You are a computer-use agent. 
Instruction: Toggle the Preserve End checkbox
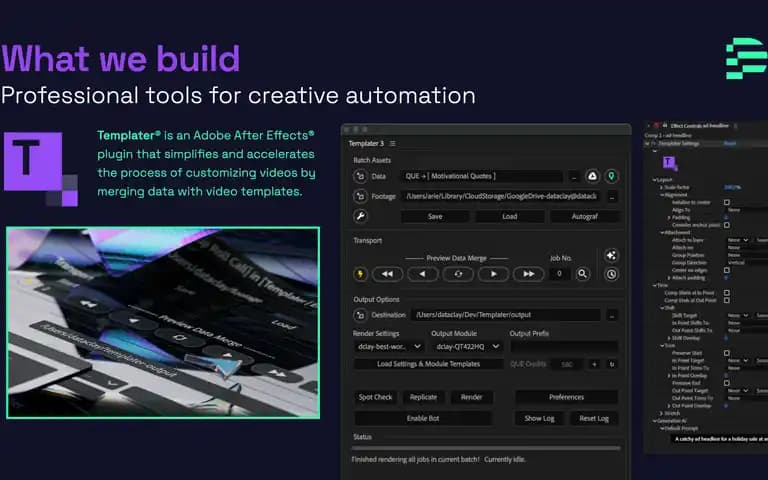pos(727,383)
